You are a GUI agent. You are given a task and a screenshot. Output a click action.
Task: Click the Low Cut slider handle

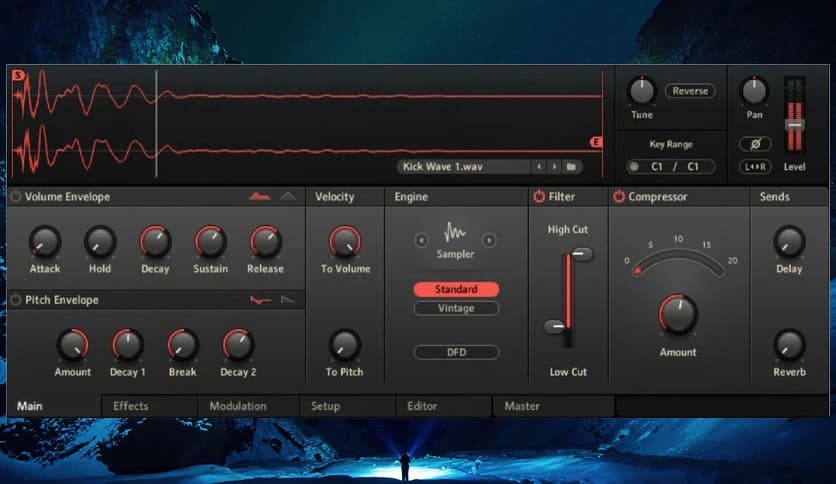click(554, 326)
